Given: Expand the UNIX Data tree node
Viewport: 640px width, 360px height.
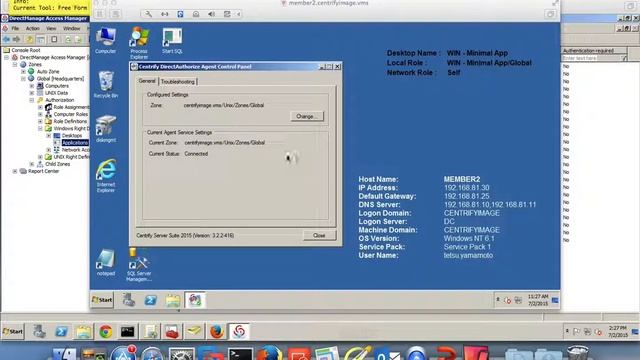Looking at the screenshot, I should (32, 93).
